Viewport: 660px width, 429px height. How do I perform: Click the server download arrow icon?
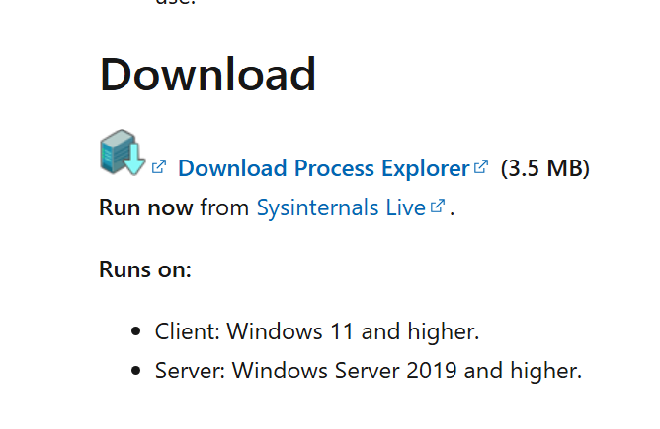[122, 152]
